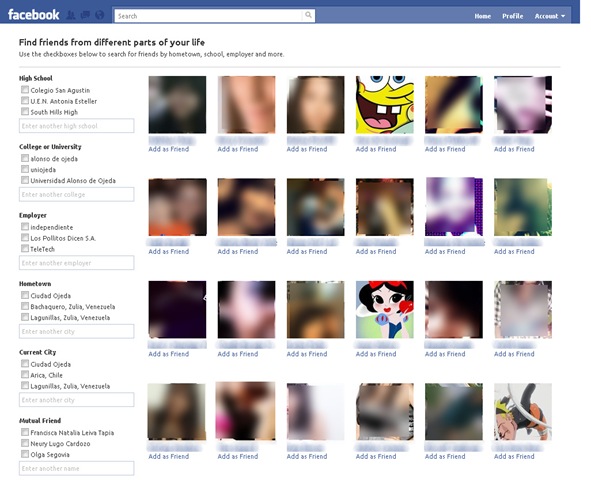The height and width of the screenshot is (480, 591).
Task: Check Ciudad Ojeda under Current City
Action: coord(25,364)
